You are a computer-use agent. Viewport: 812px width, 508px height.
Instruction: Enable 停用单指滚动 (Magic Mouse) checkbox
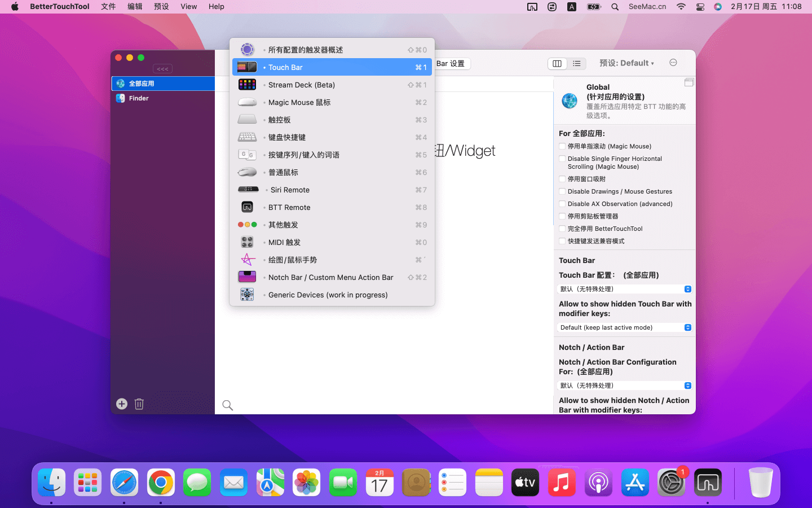[x=562, y=146]
